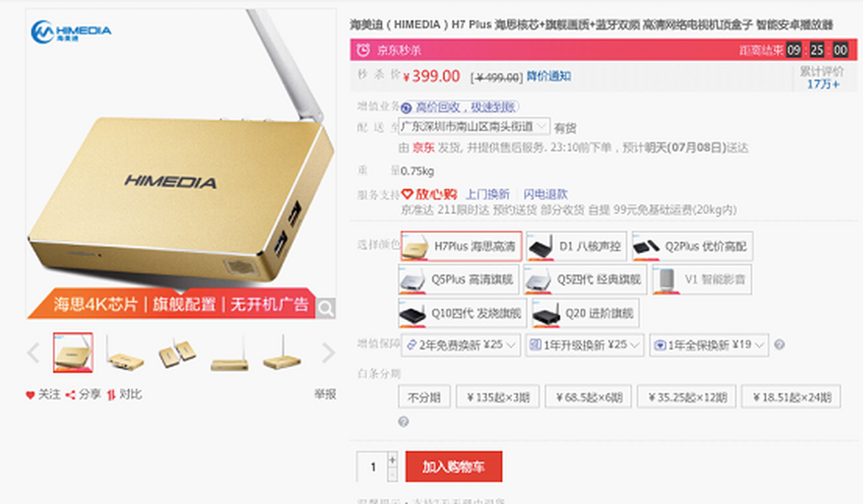The image size is (863, 504).
Task: Select the ¥135起×3期 installment plan
Action: [497, 396]
